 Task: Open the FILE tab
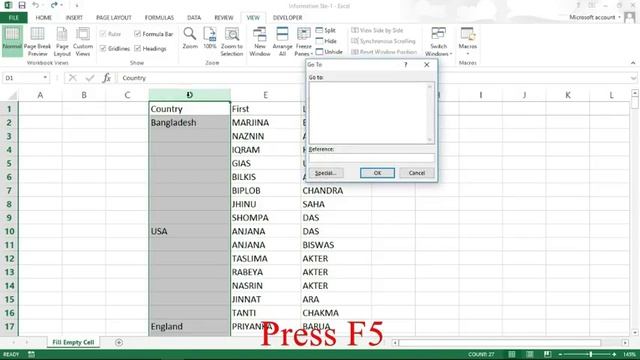13,18
